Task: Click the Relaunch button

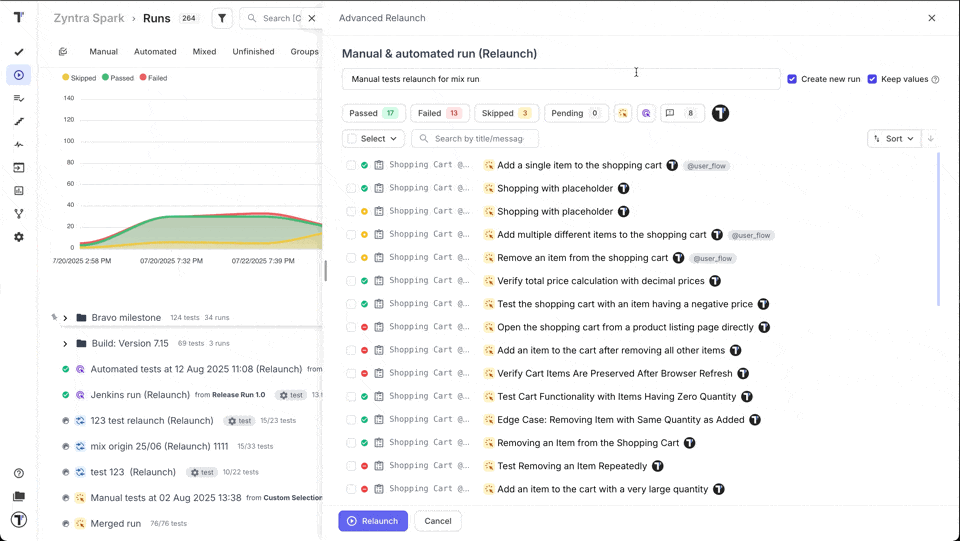Action: coord(372,521)
